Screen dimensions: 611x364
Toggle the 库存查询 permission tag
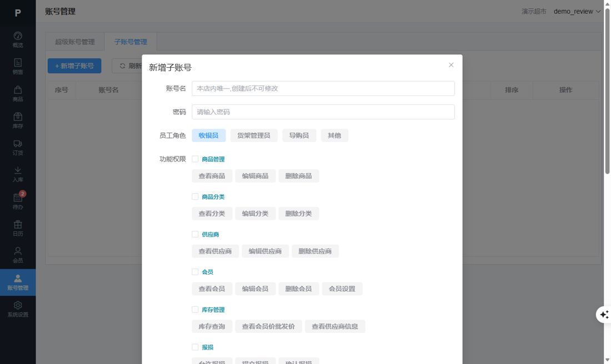tap(212, 327)
